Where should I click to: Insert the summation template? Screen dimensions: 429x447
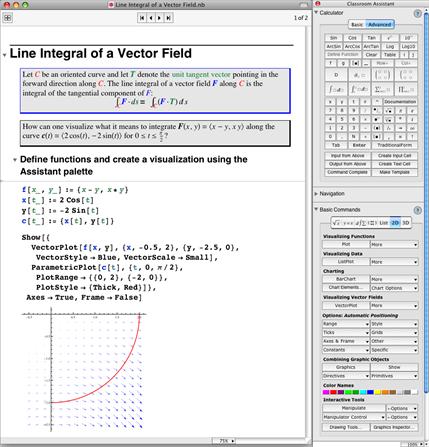click(x=382, y=89)
